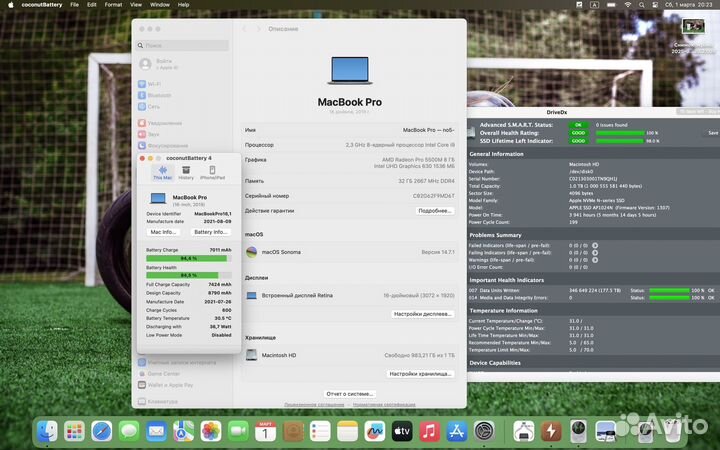Viewport: 720px width, 450px height.
Task: Click forward arrow in System Settings toolbar
Action: click(x=259, y=29)
